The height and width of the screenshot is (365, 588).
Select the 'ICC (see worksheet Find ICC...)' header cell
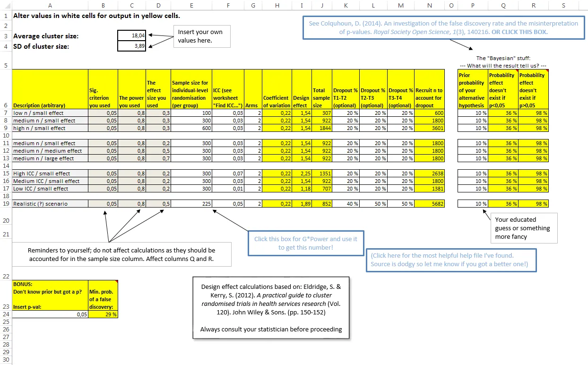228,89
